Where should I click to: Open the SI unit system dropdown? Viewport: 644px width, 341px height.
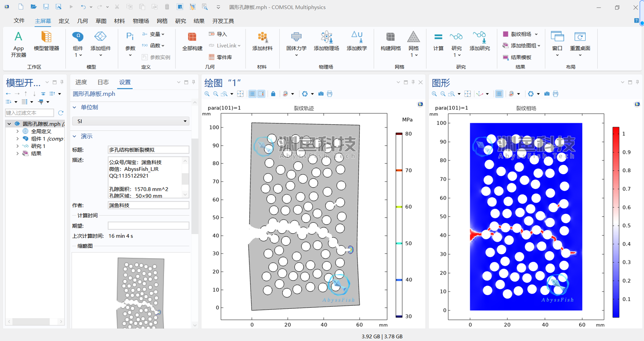[x=131, y=121]
